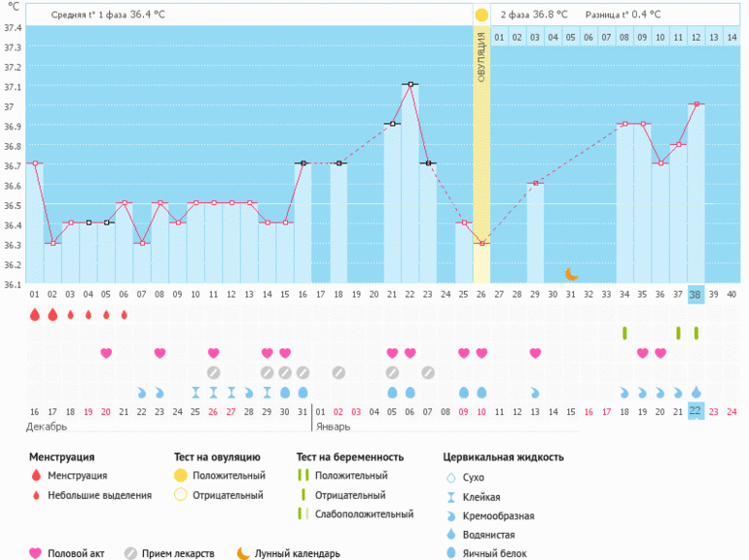Click the pink heart beside Половой акт
Image resolution: width=749 pixels, height=560 pixels.
pyautogui.click(x=36, y=553)
